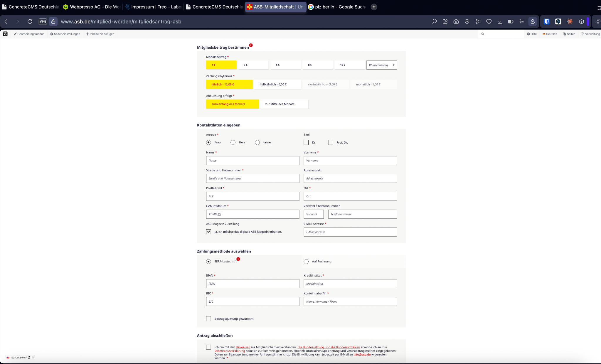601x364 pixels.
Task: Select the Herr radio button
Action: click(233, 142)
